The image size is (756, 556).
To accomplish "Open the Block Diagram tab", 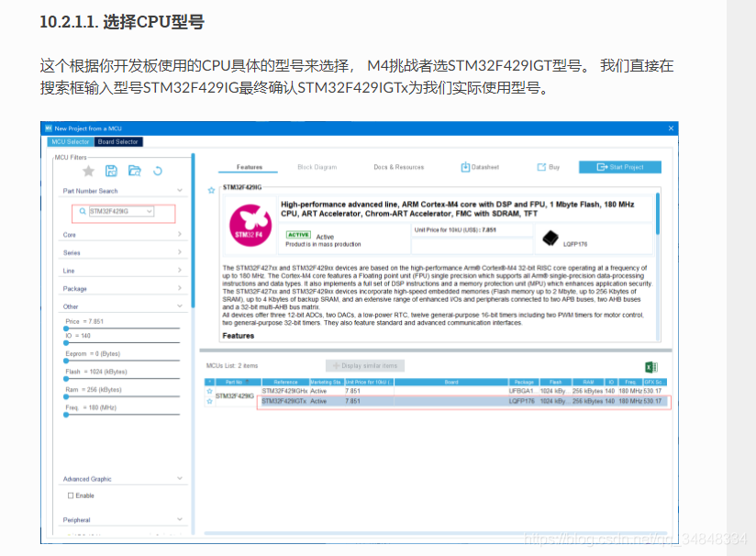I will [x=317, y=167].
